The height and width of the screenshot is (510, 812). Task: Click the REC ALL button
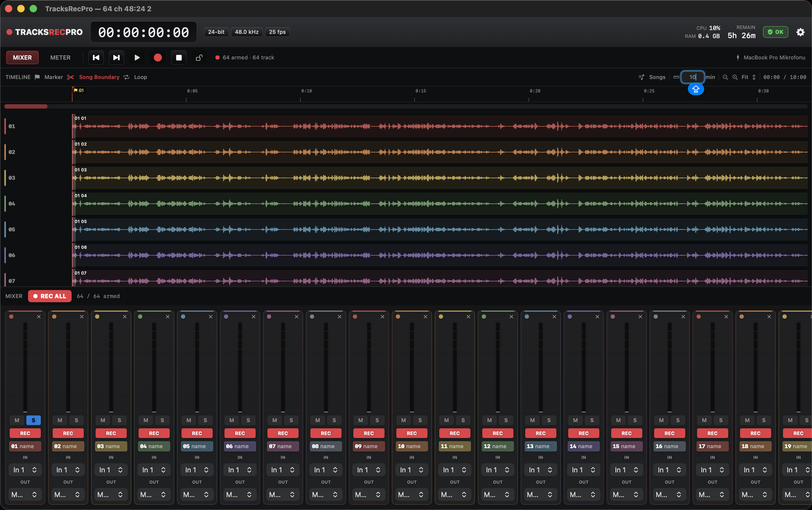tap(50, 296)
